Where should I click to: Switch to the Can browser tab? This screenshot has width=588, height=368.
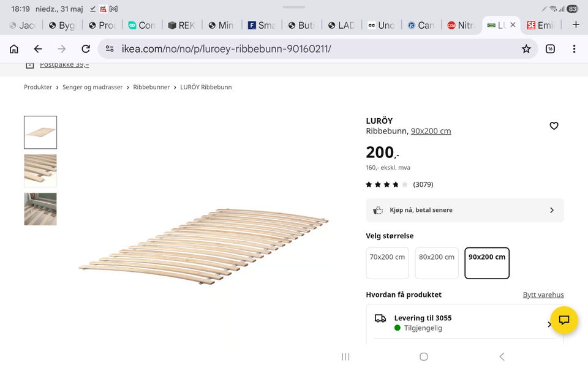(421, 25)
